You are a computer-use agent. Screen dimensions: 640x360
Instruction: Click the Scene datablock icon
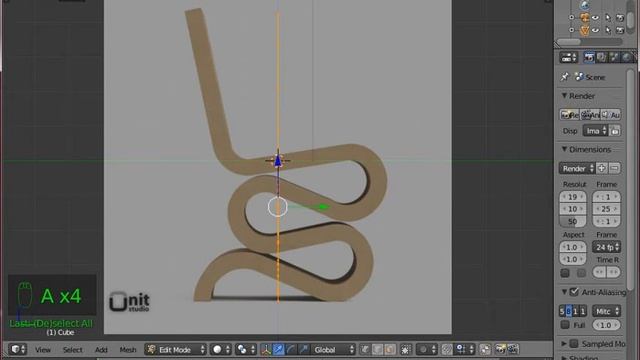tap(579, 77)
